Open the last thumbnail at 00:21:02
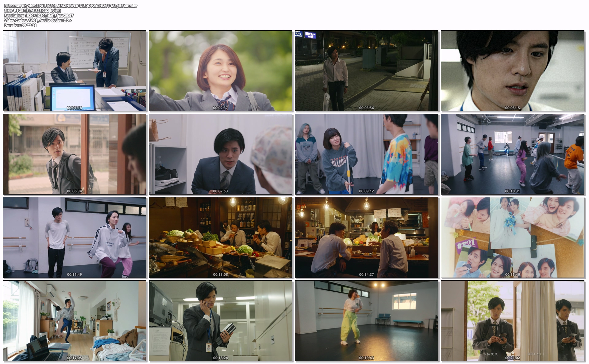Image resolution: width=589 pixels, height=364 pixels. [513, 321]
